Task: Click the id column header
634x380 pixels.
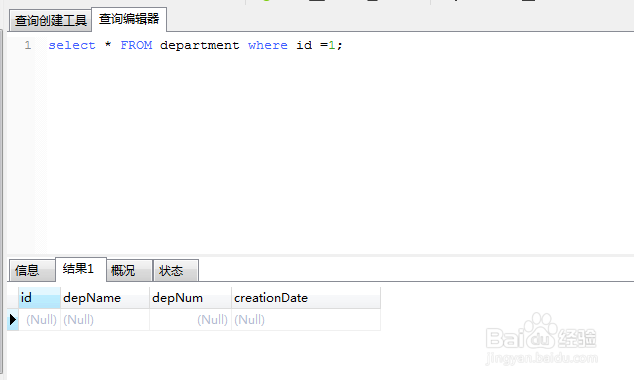Action: click(x=39, y=298)
